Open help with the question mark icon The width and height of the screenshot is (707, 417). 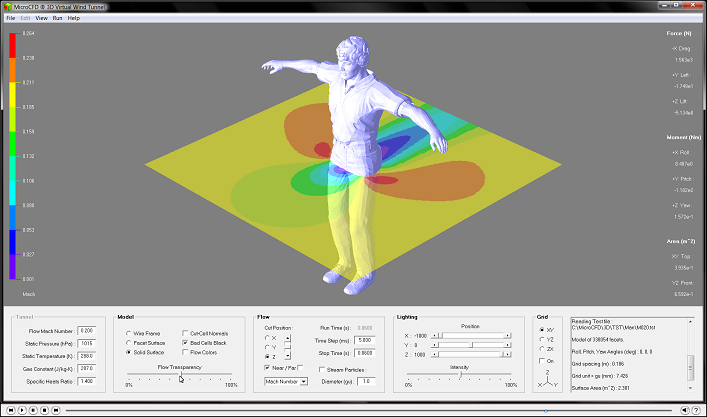point(696,410)
